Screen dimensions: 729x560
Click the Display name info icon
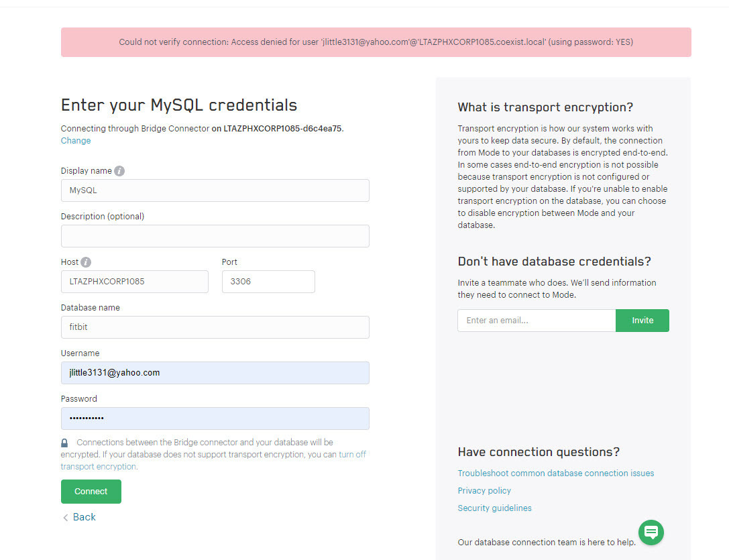click(119, 171)
